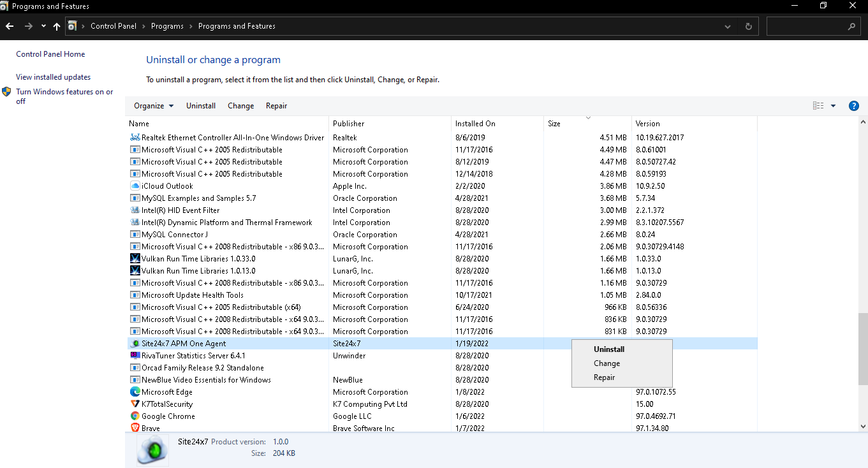Navigate back using the back arrow
868x468 pixels.
pos(10,26)
